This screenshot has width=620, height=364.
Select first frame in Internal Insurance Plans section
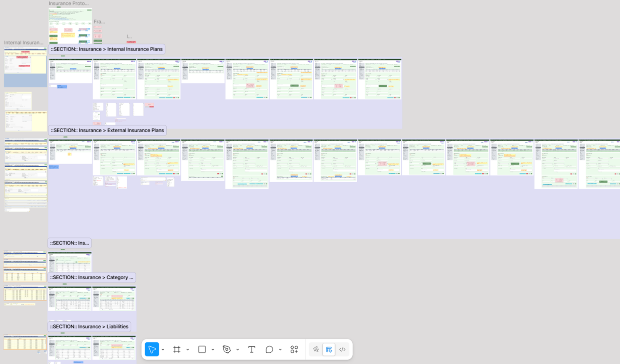70,71
